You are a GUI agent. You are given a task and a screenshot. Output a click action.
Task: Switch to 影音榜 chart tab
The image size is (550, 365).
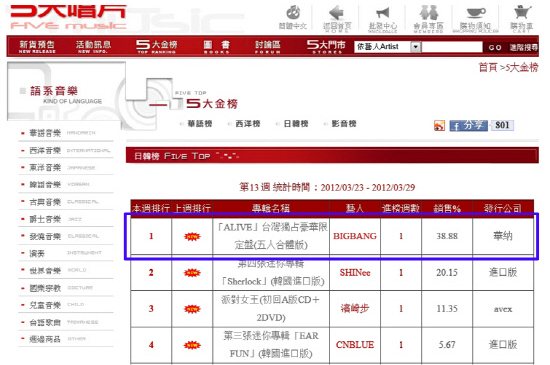[344, 124]
